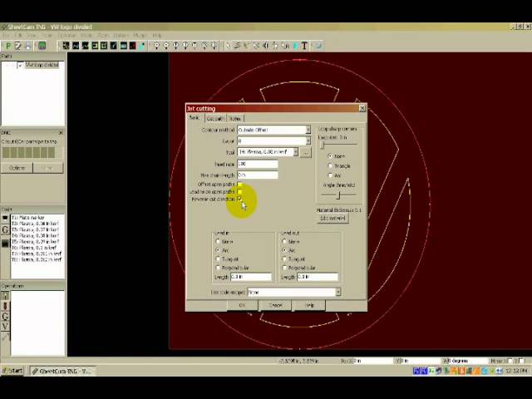
Task: Click the green square toolbar icon
Action: [x=42, y=46]
